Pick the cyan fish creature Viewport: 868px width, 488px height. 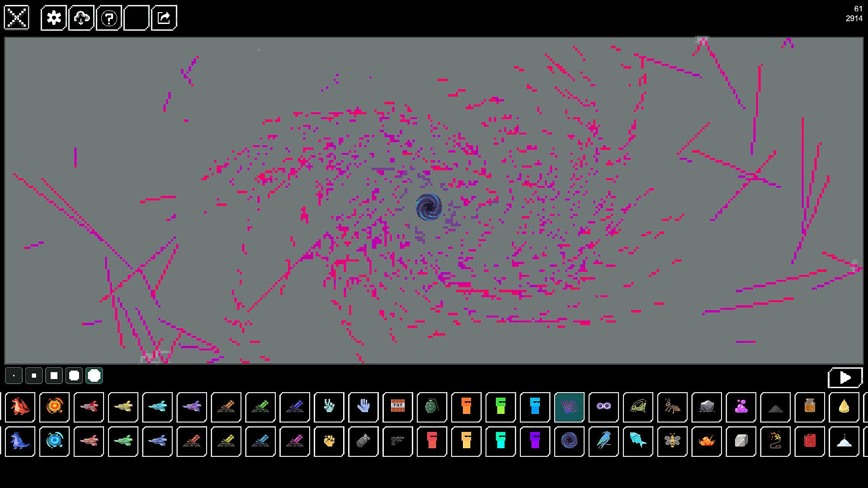click(638, 441)
